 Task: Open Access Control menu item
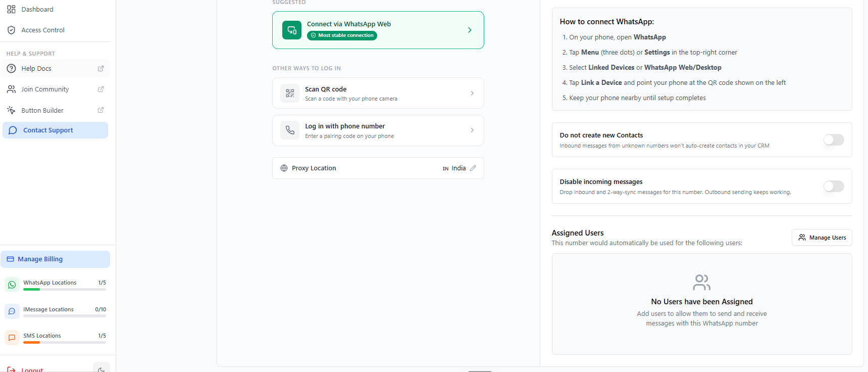tap(56, 30)
